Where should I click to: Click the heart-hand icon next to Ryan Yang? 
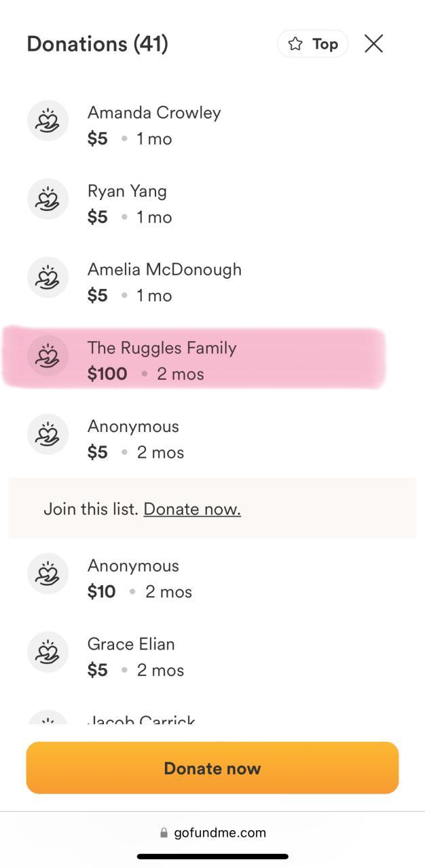click(x=48, y=199)
